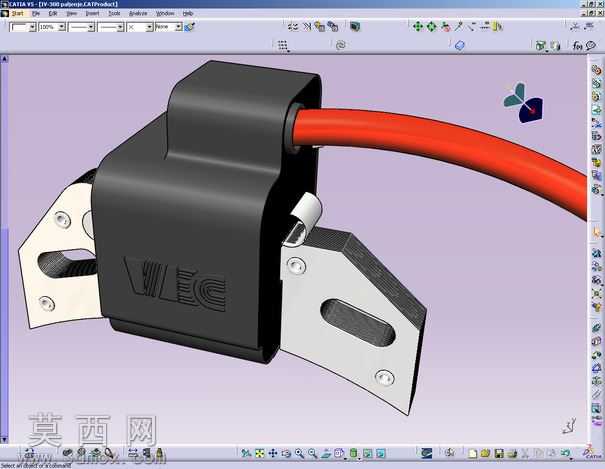Click the Open folder icon
The height and width of the screenshot is (469, 605).
click(485, 454)
